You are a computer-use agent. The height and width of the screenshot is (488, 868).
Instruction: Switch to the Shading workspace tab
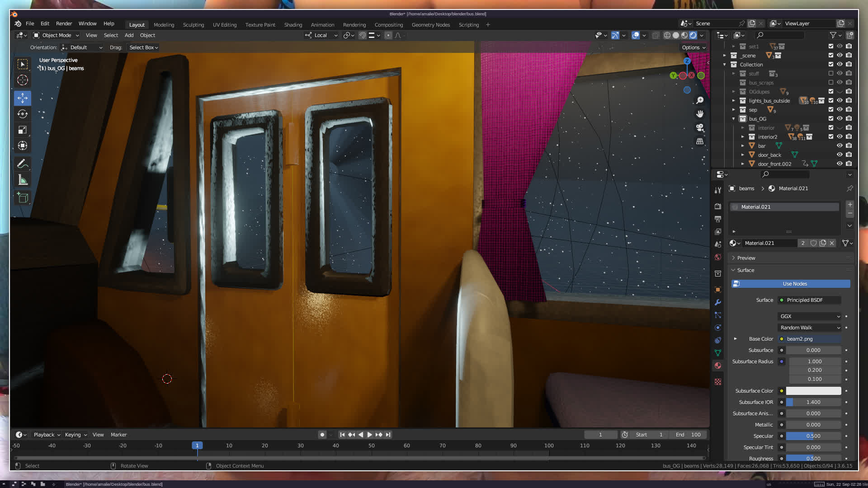(x=293, y=25)
